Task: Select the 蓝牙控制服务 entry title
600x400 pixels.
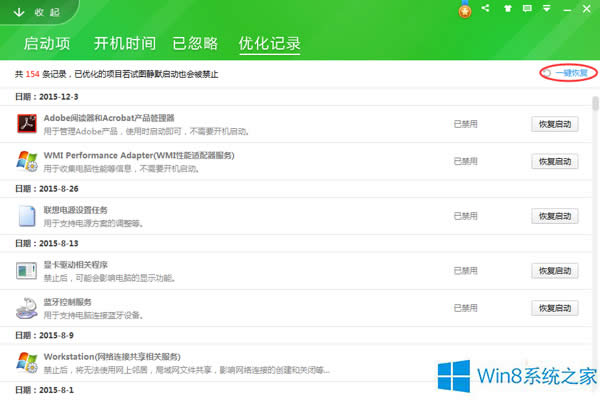Action: pyautogui.click(x=67, y=302)
